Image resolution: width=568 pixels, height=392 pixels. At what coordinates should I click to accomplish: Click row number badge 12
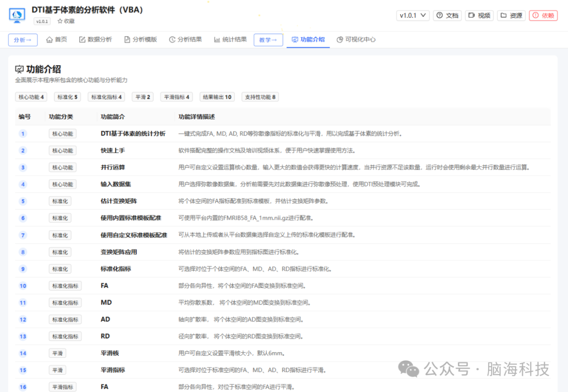click(23, 319)
